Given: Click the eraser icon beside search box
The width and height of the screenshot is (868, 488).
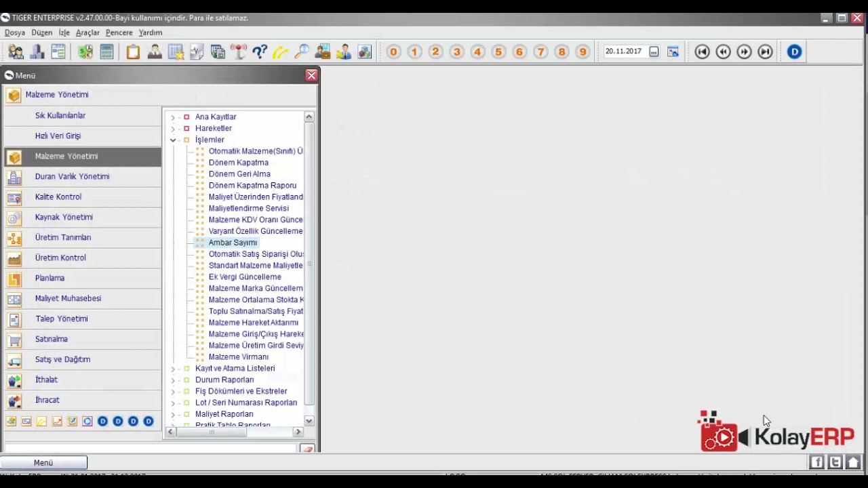Looking at the screenshot, I should (307, 449).
